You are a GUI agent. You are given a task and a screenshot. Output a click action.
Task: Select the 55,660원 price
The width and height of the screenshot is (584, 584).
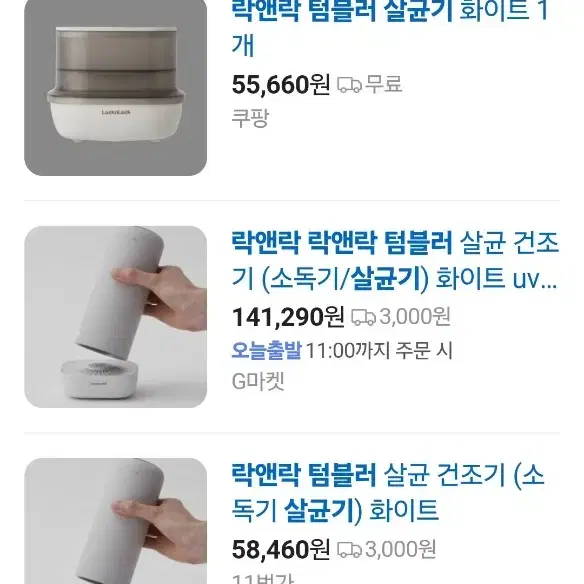coord(281,85)
